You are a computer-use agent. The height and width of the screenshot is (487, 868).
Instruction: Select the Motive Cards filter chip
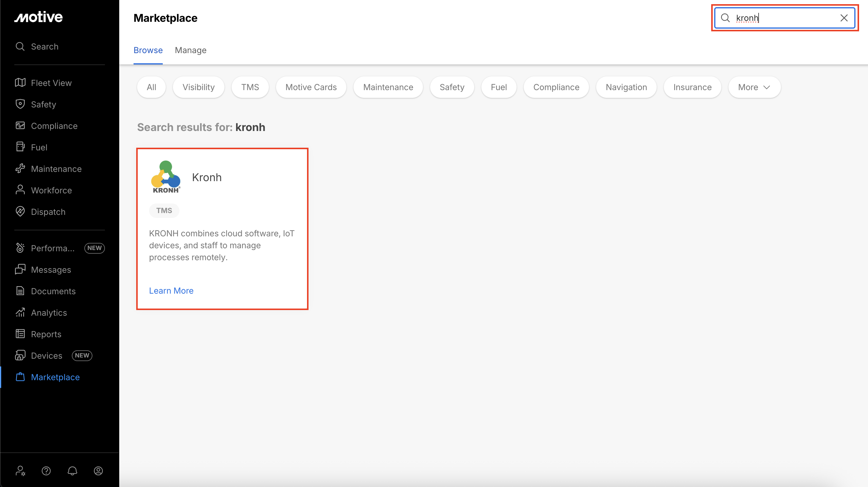311,87
